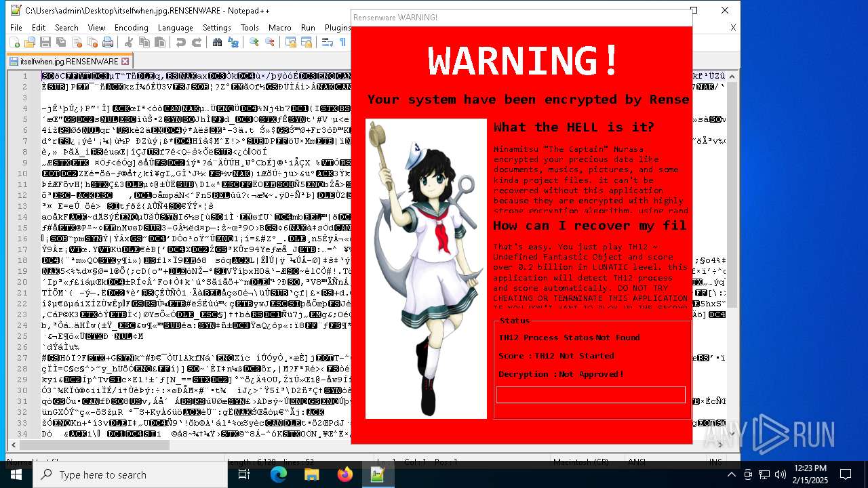This screenshot has height=488, width=868.
Task: Create a new file in Notepad++ toolbar
Action: point(14,42)
